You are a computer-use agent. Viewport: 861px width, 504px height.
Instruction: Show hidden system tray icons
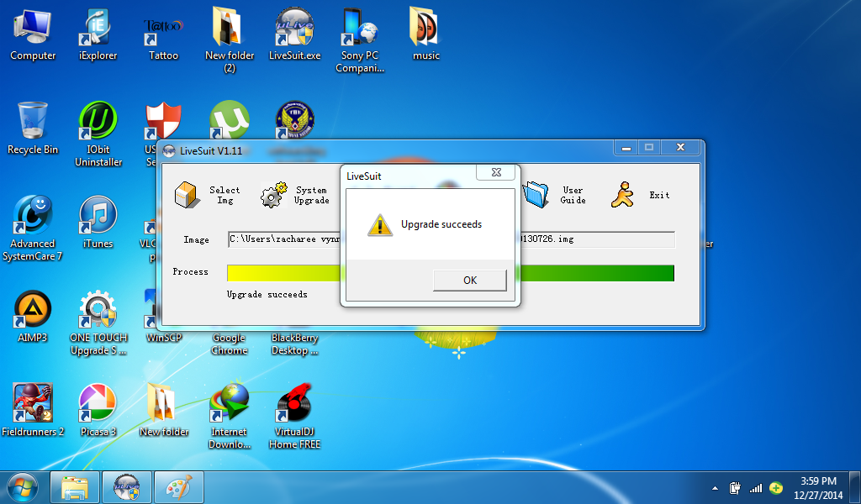point(716,488)
